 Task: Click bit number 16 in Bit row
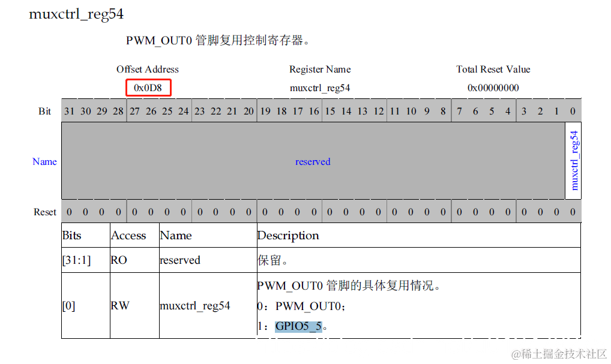[x=314, y=112]
